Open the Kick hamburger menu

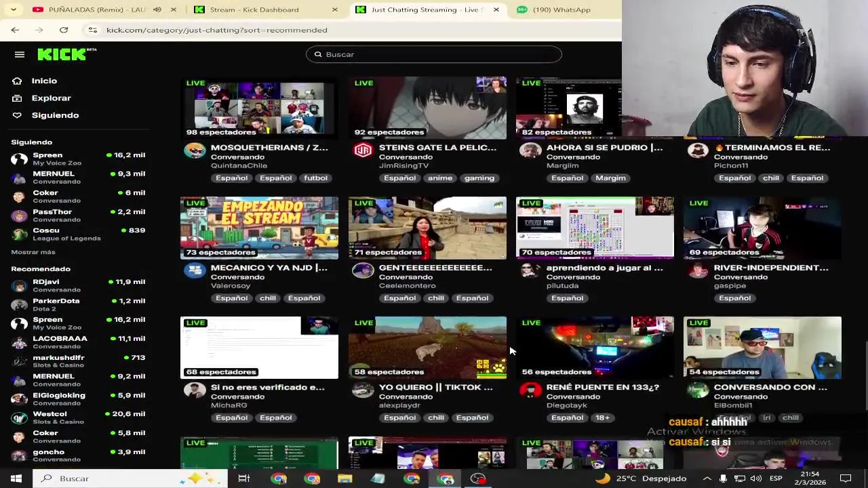point(20,54)
